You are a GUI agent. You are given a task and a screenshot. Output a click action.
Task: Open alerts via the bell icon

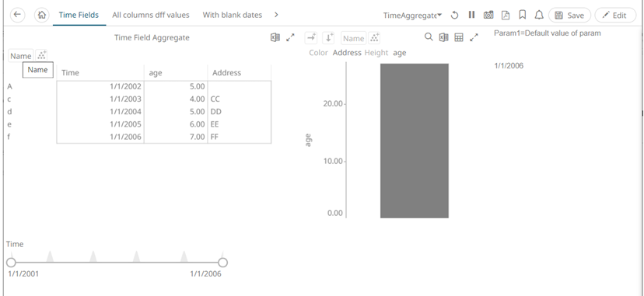pyautogui.click(x=539, y=16)
